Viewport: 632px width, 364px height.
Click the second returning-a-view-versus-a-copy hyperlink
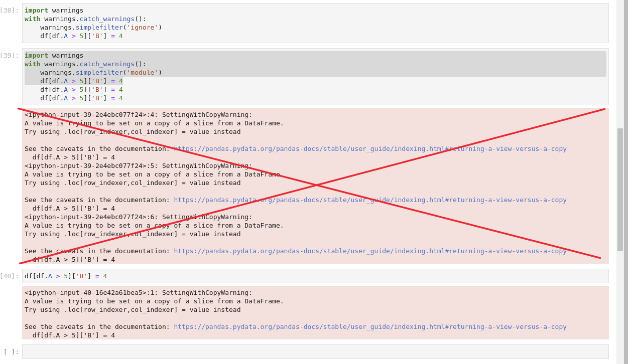point(370,200)
